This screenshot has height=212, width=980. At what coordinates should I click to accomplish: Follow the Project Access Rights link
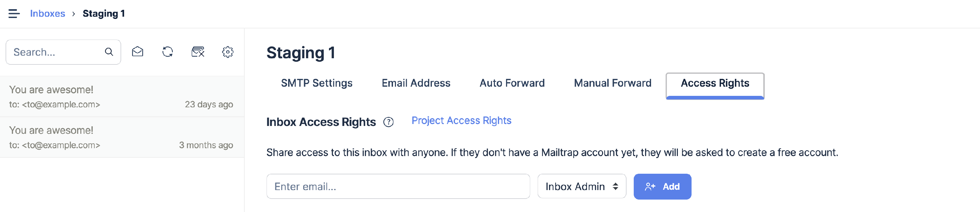[461, 120]
